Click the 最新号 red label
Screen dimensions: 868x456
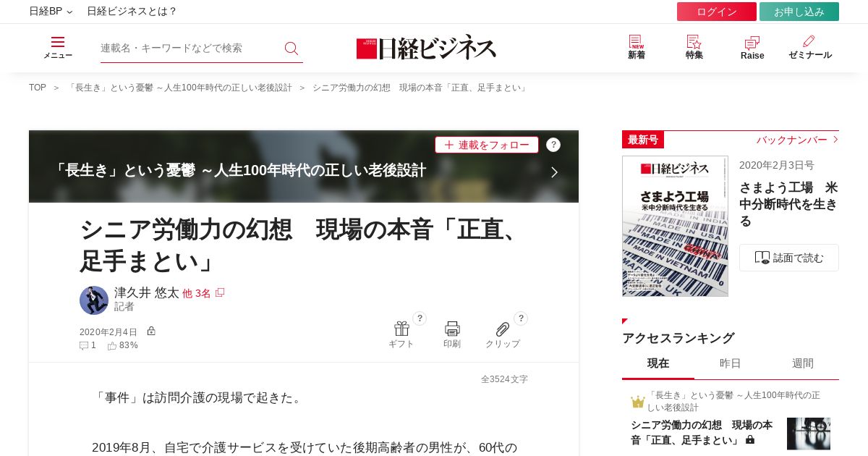pyautogui.click(x=643, y=140)
